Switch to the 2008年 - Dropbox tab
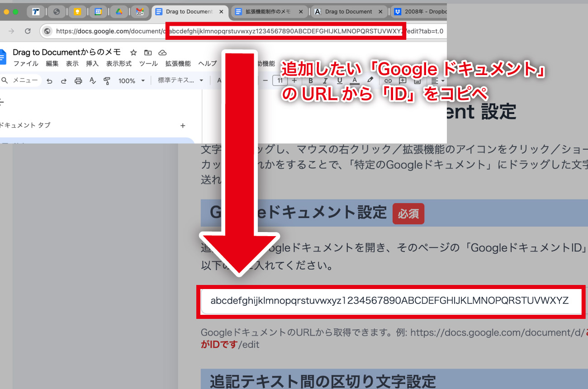 pos(419,12)
